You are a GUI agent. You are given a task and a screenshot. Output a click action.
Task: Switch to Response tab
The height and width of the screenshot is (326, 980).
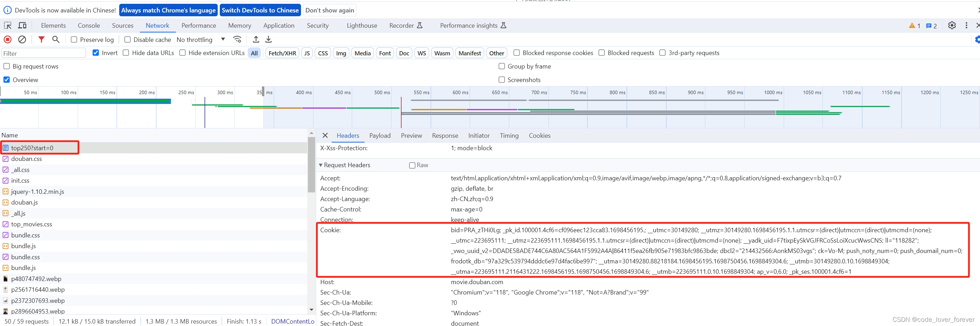(x=445, y=136)
